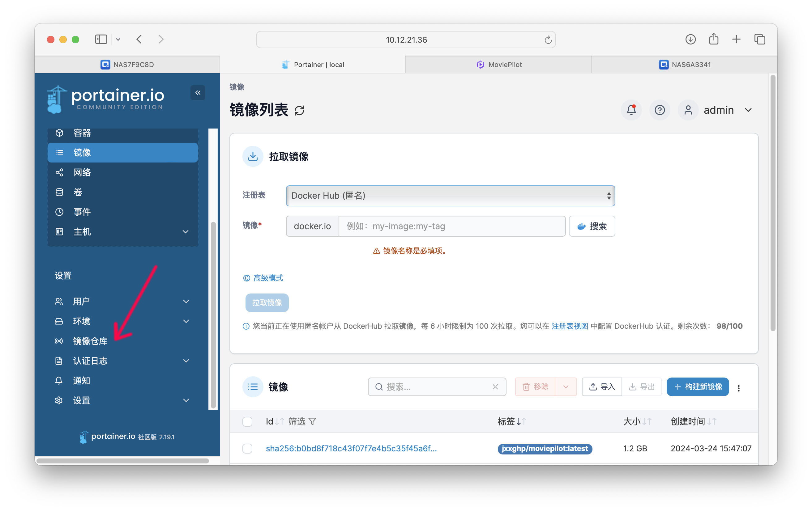The height and width of the screenshot is (511, 812).
Task: Expand the 设置 sidebar item with gear
Action: [186, 400]
